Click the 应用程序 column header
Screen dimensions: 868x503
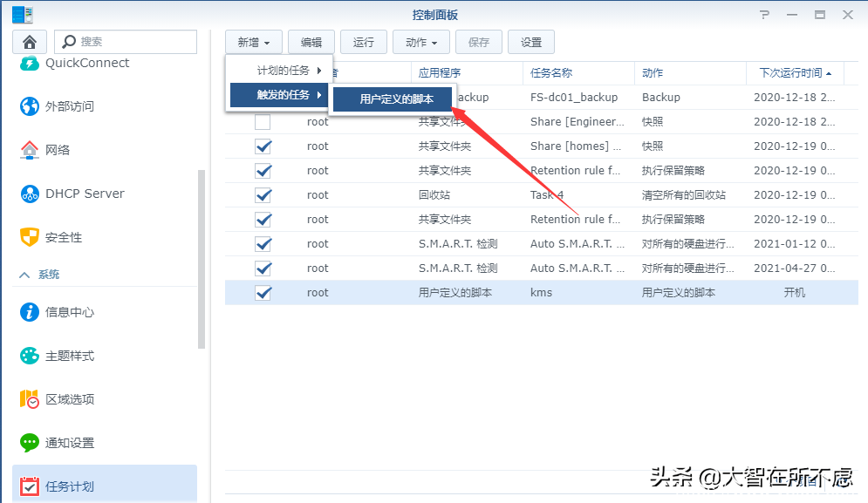[467, 73]
